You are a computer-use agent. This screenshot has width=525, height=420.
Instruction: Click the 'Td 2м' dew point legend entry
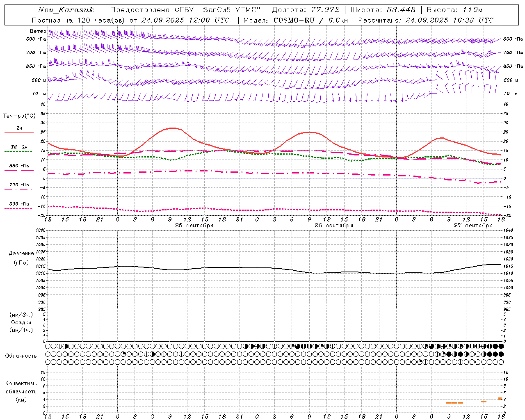19,147
